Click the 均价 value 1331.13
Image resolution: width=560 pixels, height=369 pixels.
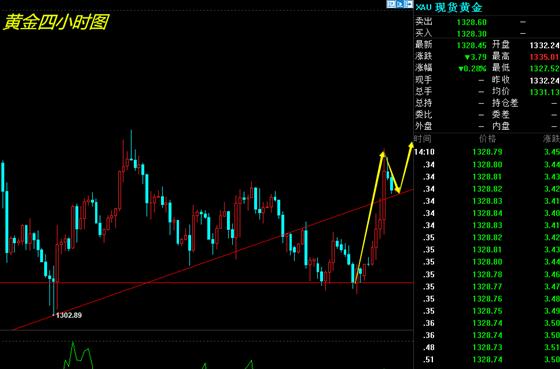tap(545, 92)
